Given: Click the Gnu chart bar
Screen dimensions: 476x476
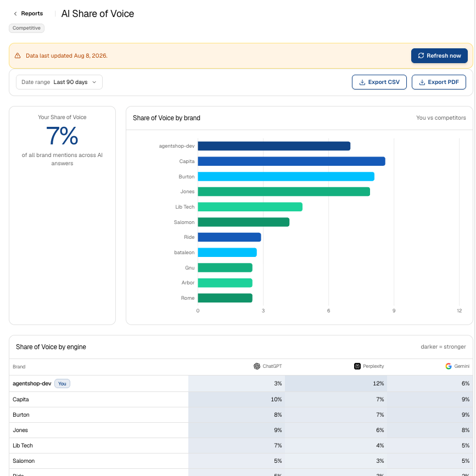Looking at the screenshot, I should pos(225,267).
